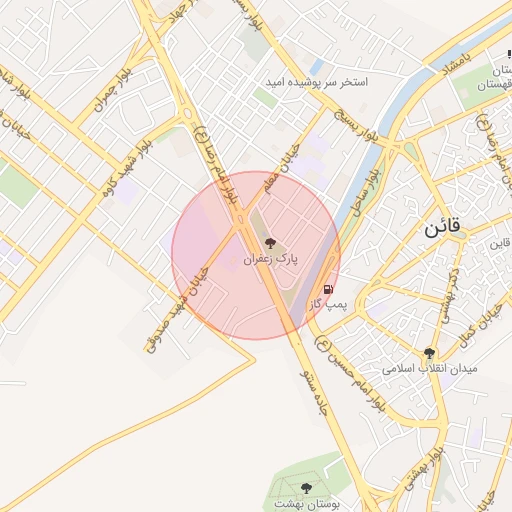Viewport: 512px width, 512px height.
Task: Click the بوستان بهشت park label
Action: pyautogui.click(x=307, y=504)
